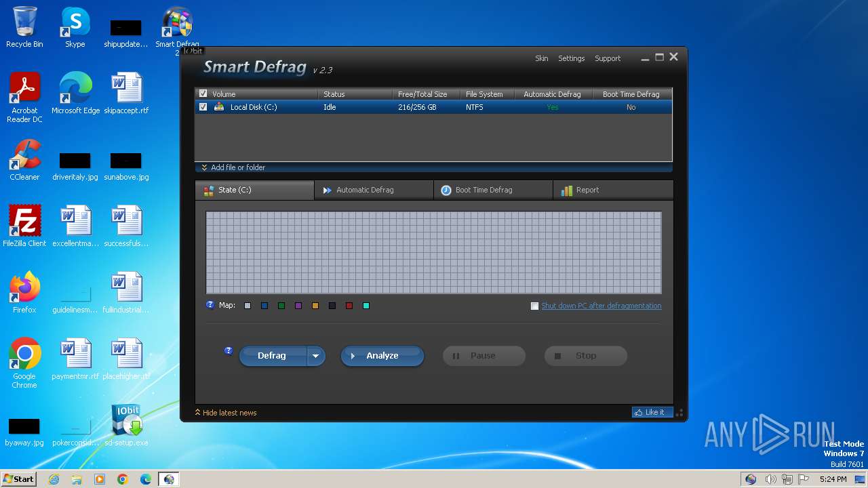Viewport: 868px width, 488px height.
Task: Launch FileZilla Client shortcut
Action: tap(24, 226)
